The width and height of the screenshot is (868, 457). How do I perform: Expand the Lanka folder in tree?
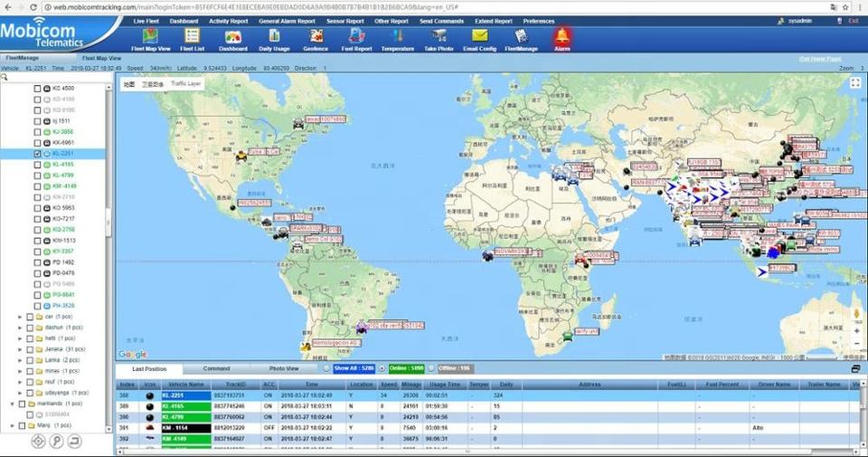coord(22,359)
